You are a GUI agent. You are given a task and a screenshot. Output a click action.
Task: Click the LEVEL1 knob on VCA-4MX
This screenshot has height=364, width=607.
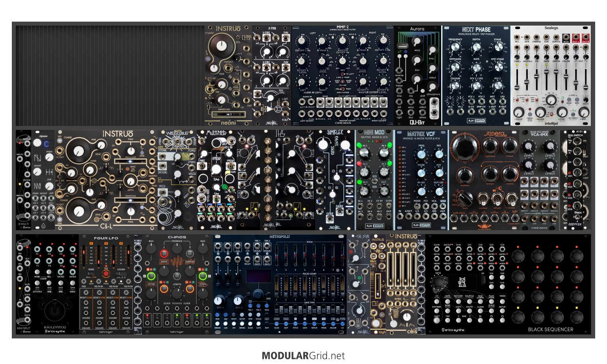528,147
